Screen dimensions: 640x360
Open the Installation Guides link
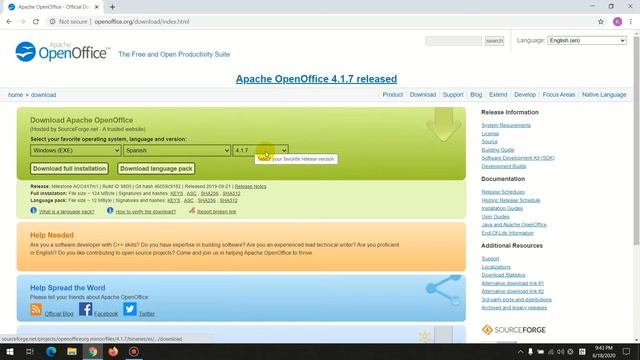[x=502, y=208]
